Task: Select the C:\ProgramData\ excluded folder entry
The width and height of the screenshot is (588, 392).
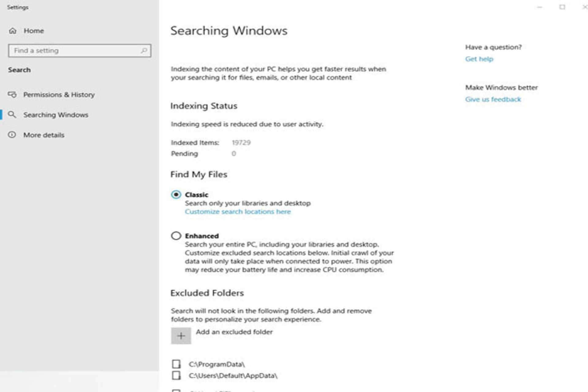Action: pyautogui.click(x=217, y=364)
